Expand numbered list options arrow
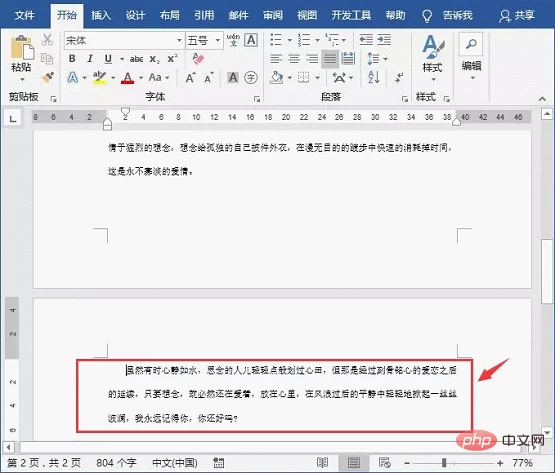 tap(317, 40)
